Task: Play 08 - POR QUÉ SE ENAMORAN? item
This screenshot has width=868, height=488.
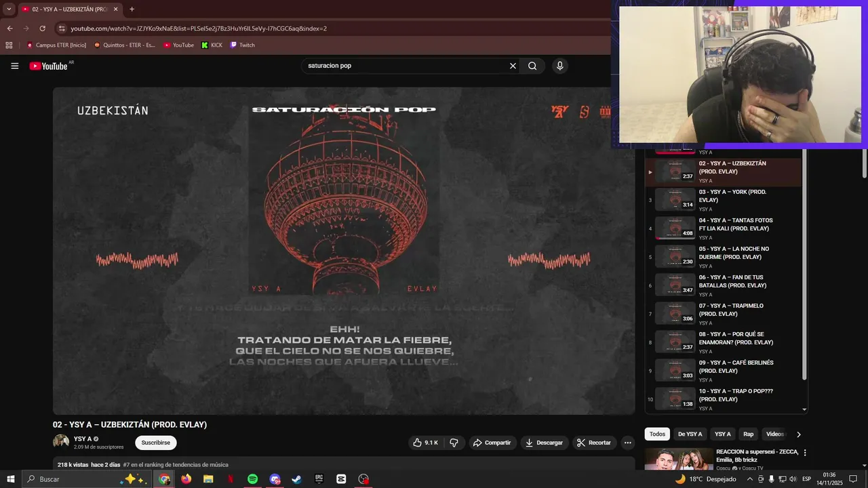Action: click(x=724, y=343)
